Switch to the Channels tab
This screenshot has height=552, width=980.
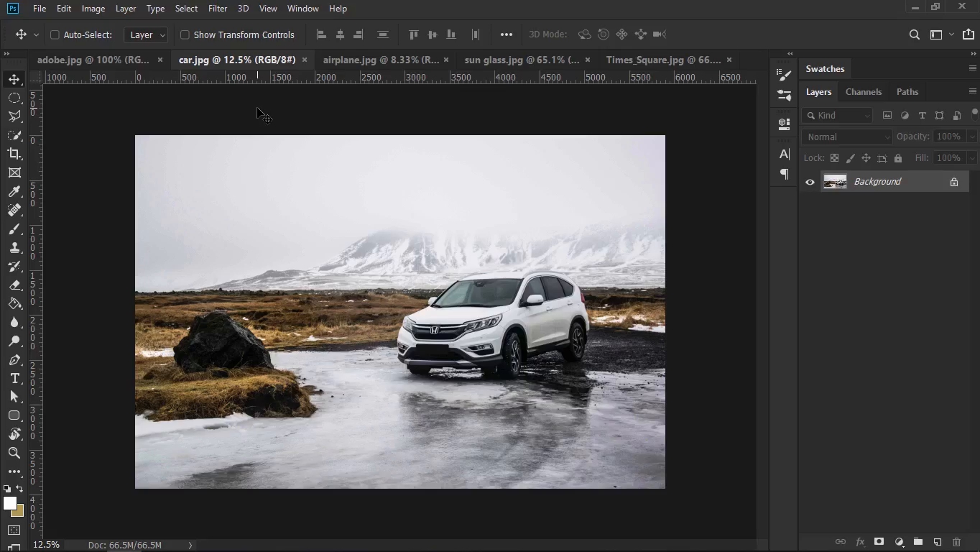click(x=863, y=92)
